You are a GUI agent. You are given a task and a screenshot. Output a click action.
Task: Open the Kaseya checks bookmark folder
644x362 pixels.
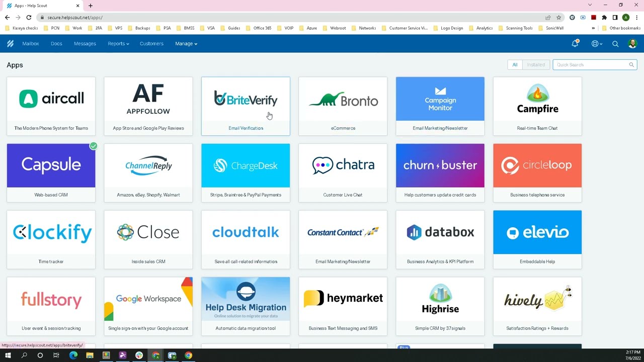click(x=22, y=28)
